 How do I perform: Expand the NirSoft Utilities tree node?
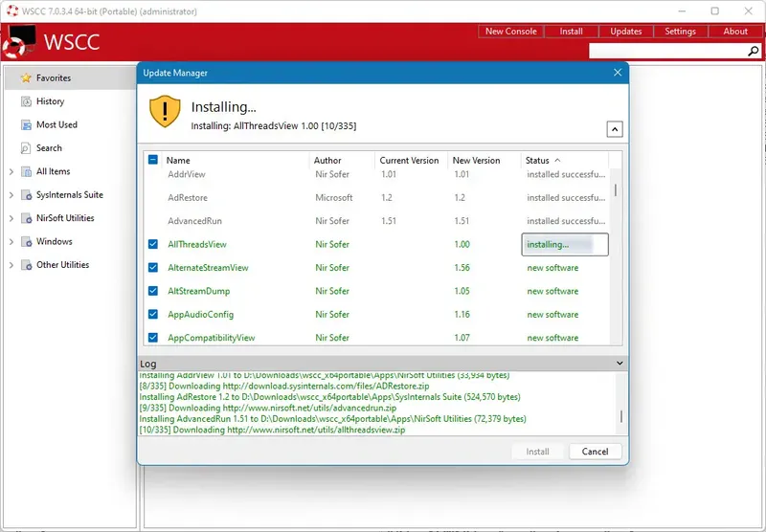(11, 218)
